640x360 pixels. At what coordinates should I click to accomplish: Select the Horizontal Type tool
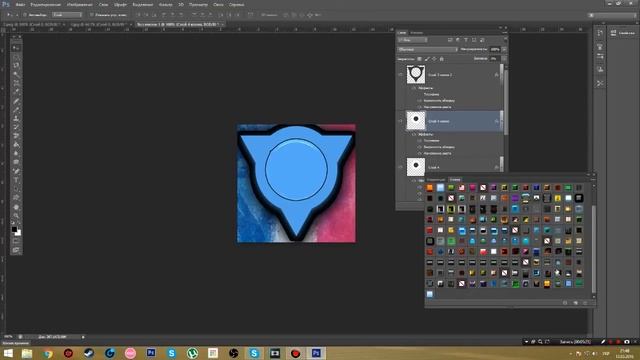point(16,180)
